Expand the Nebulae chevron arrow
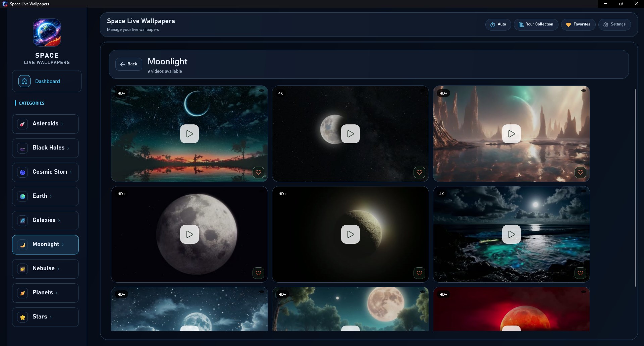Viewport: 644px width, 346px height. click(x=58, y=269)
